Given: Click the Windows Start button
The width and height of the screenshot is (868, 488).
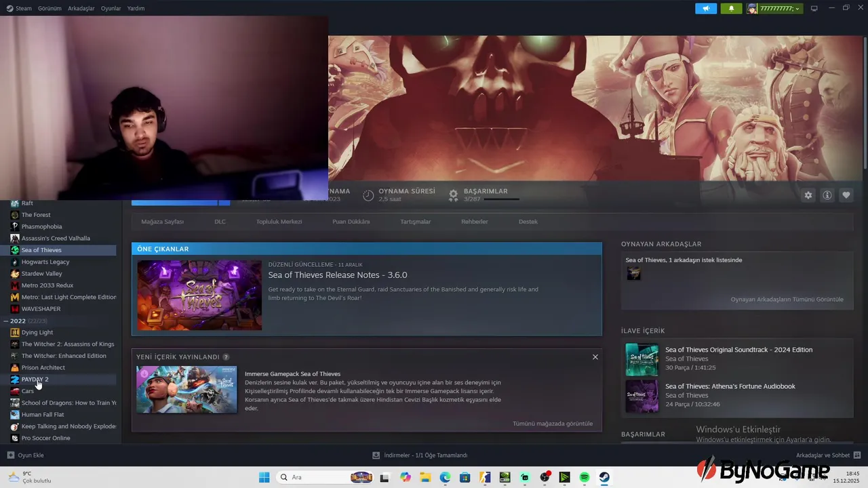Looking at the screenshot, I should 264,477.
